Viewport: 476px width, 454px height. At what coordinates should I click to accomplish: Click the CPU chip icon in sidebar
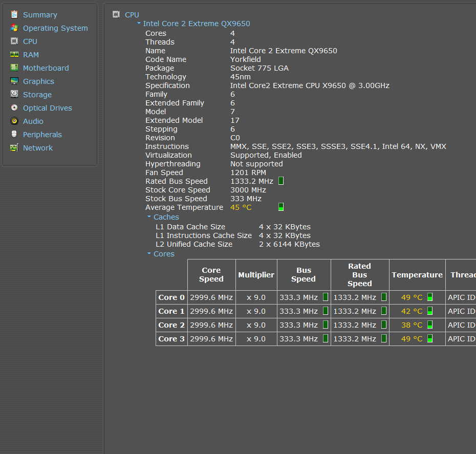(x=14, y=41)
